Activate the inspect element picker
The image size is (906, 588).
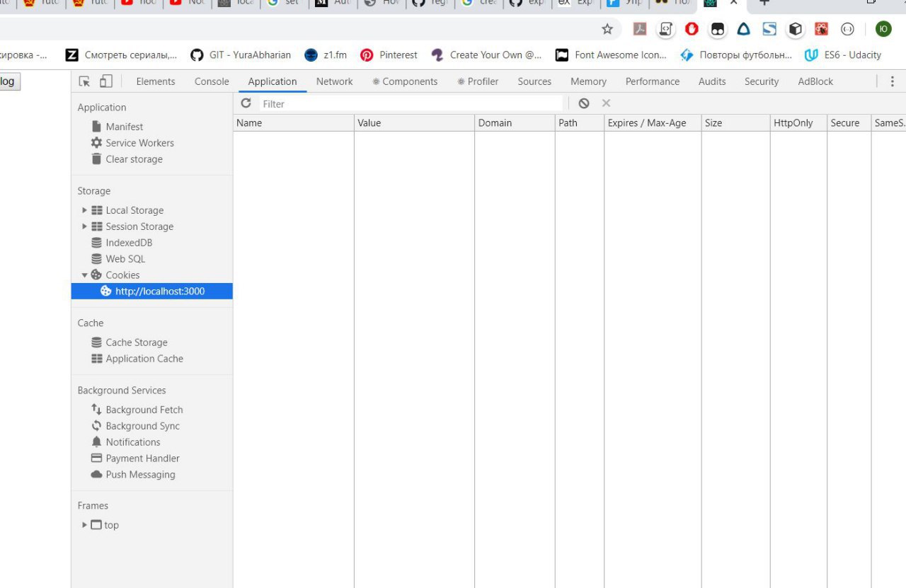[x=85, y=81]
